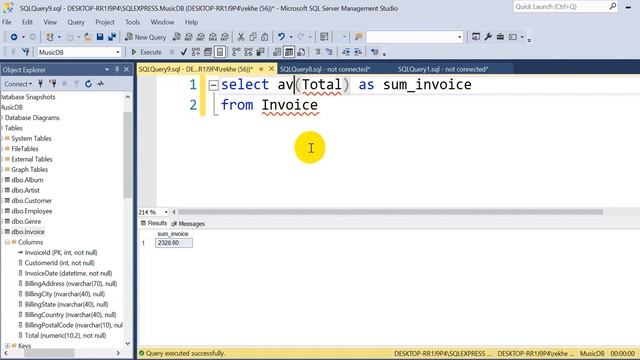Open the File menu
This screenshot has height=360, width=640.
coord(7,22)
